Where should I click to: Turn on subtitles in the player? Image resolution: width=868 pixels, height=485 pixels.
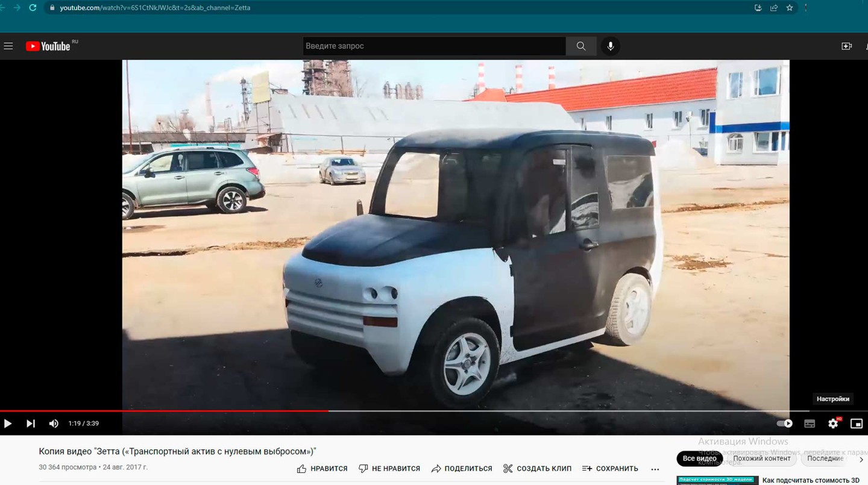[810, 424]
